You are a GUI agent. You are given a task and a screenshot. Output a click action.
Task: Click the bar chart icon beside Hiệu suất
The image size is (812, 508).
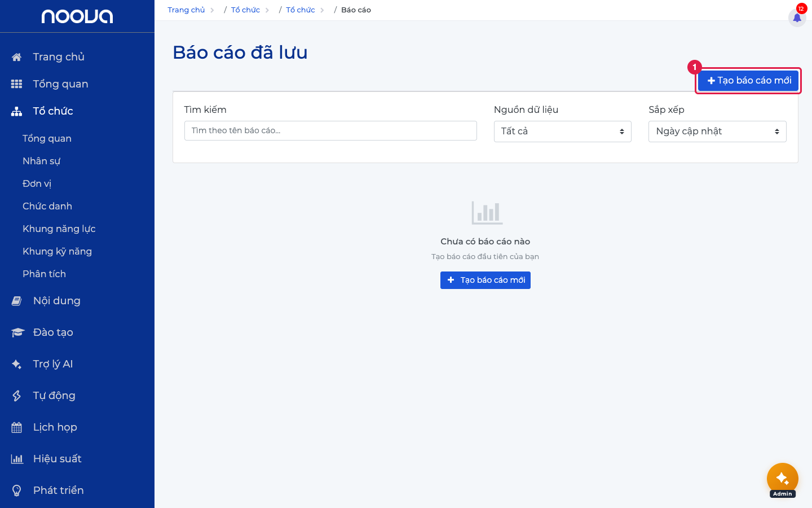[x=17, y=459]
